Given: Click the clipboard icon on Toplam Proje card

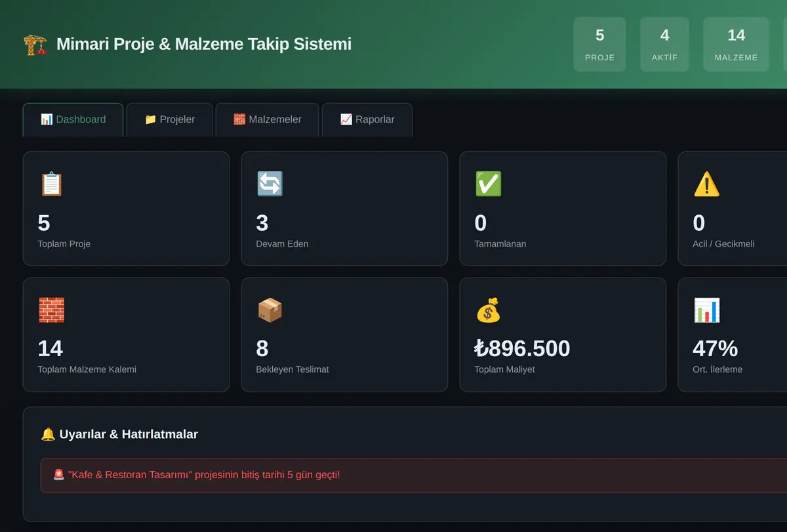Looking at the screenshot, I should [51, 184].
